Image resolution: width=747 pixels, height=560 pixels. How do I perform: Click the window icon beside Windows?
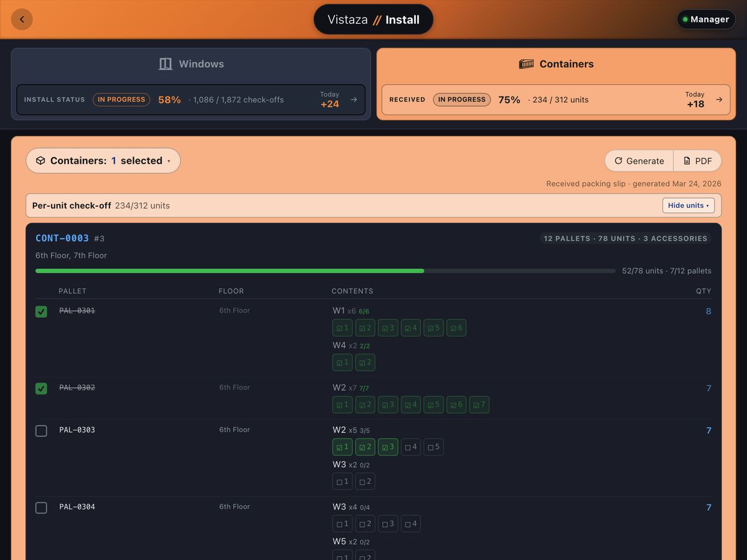point(166,64)
